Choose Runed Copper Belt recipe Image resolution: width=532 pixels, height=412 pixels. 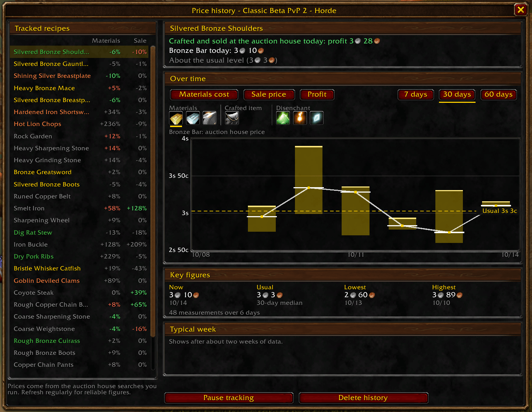point(80,196)
